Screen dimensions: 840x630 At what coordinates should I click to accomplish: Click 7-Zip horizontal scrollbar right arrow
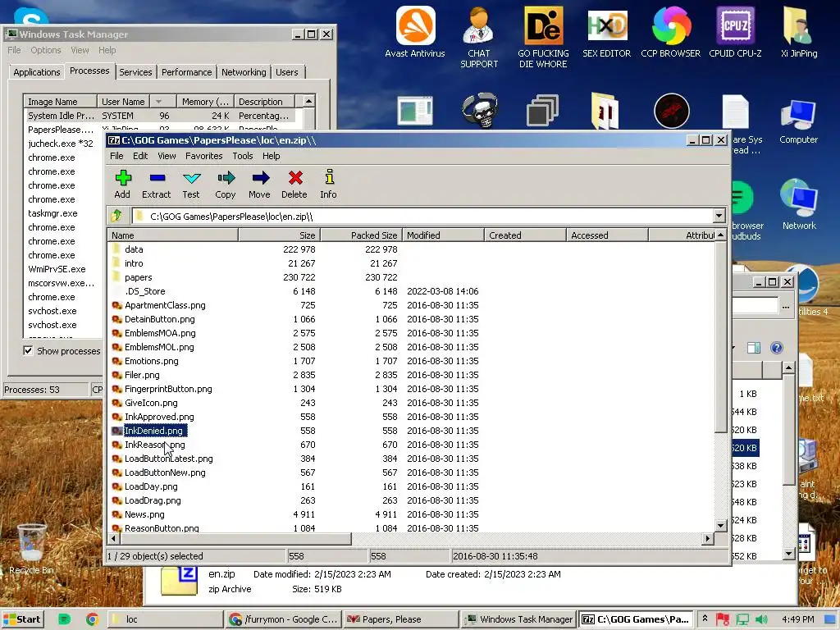click(x=708, y=538)
